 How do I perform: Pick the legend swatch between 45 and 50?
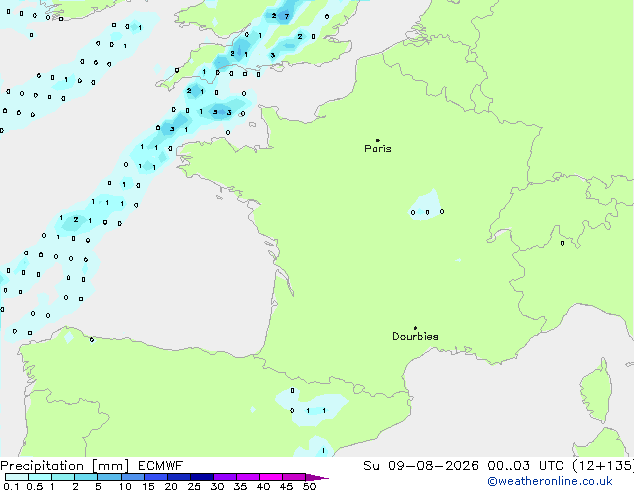click(293, 477)
